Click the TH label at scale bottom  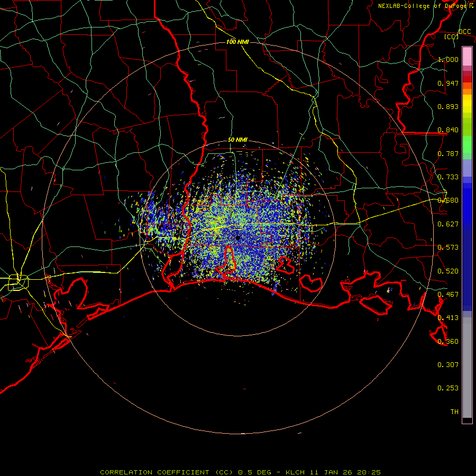click(454, 412)
